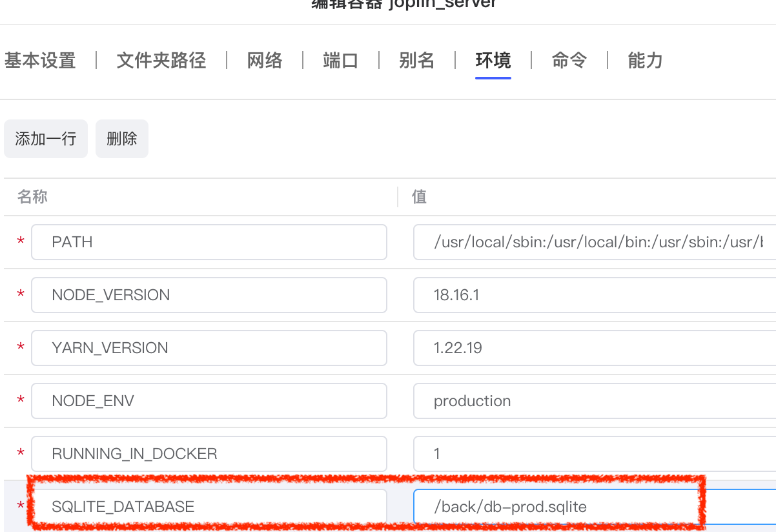The height and width of the screenshot is (532, 776).
Task: Select the PATH variable value field
Action: [593, 242]
